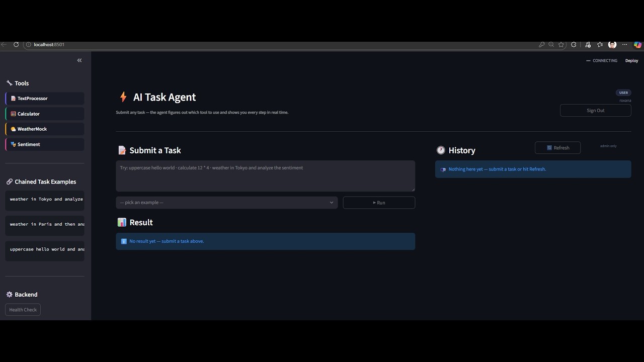
Task: Open the browser settings and more ellipsis
Action: pyautogui.click(x=625, y=45)
